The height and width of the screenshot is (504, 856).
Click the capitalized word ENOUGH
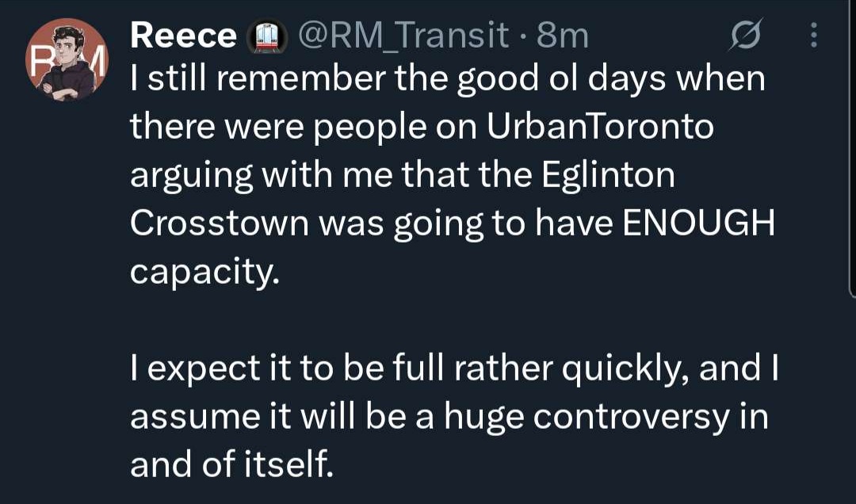(x=697, y=223)
